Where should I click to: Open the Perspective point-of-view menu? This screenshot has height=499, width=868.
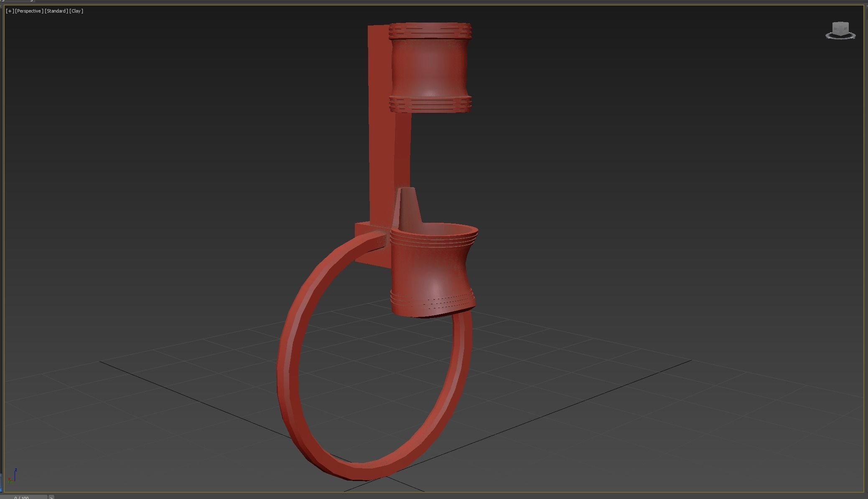29,11
